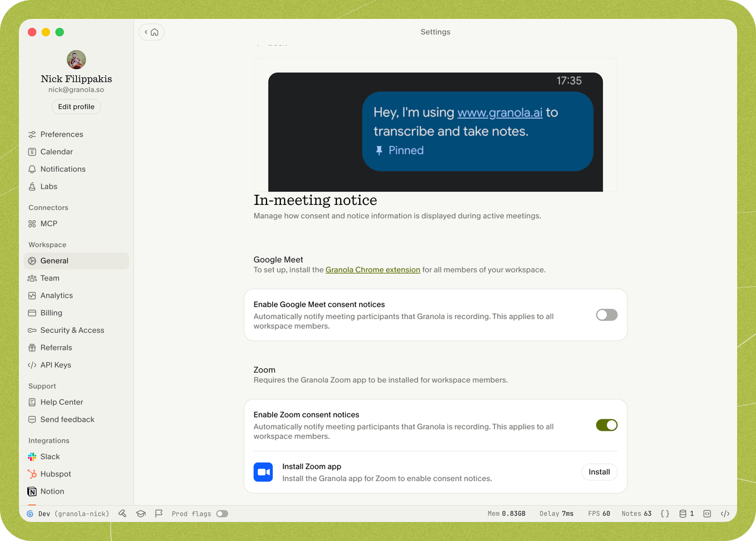Click Nick Filippakis profile avatar
This screenshot has width=756, height=541.
point(76,60)
